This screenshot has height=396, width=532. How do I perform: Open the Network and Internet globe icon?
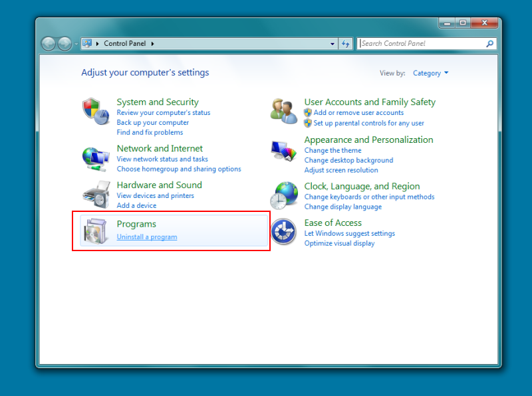[96, 158]
